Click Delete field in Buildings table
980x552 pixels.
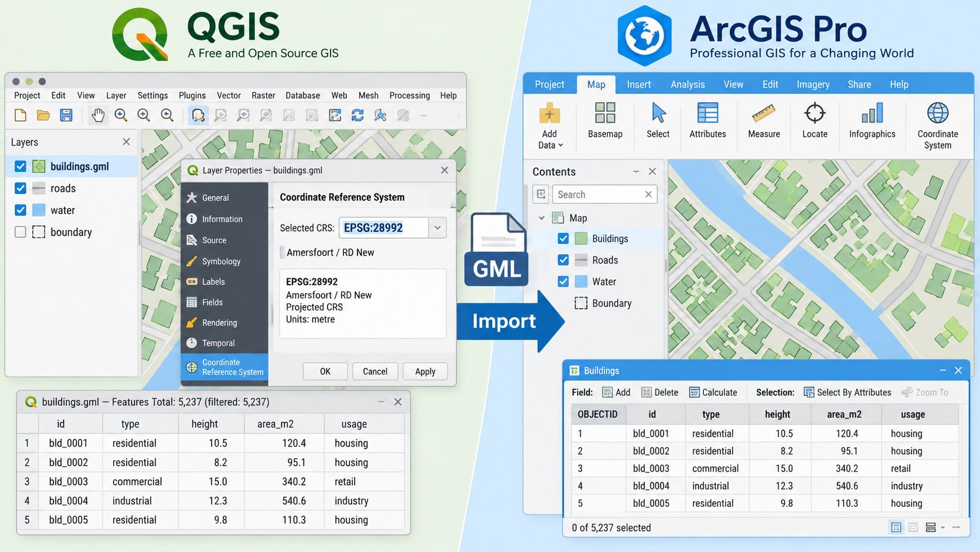tap(660, 392)
